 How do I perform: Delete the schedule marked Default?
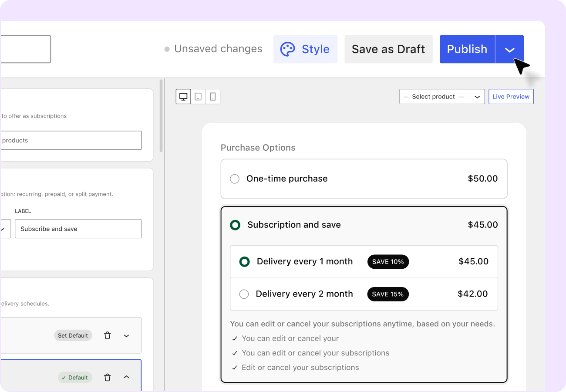click(108, 378)
